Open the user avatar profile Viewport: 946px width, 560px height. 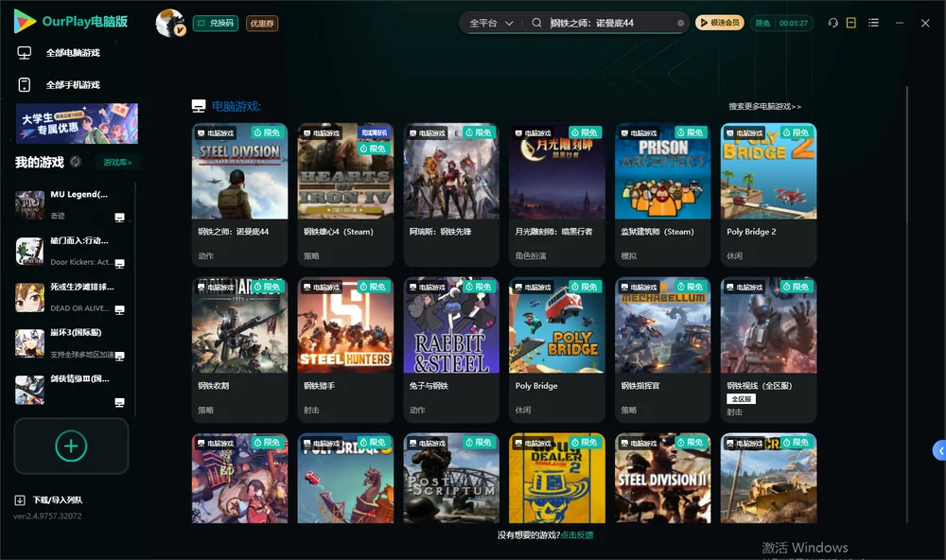click(170, 23)
